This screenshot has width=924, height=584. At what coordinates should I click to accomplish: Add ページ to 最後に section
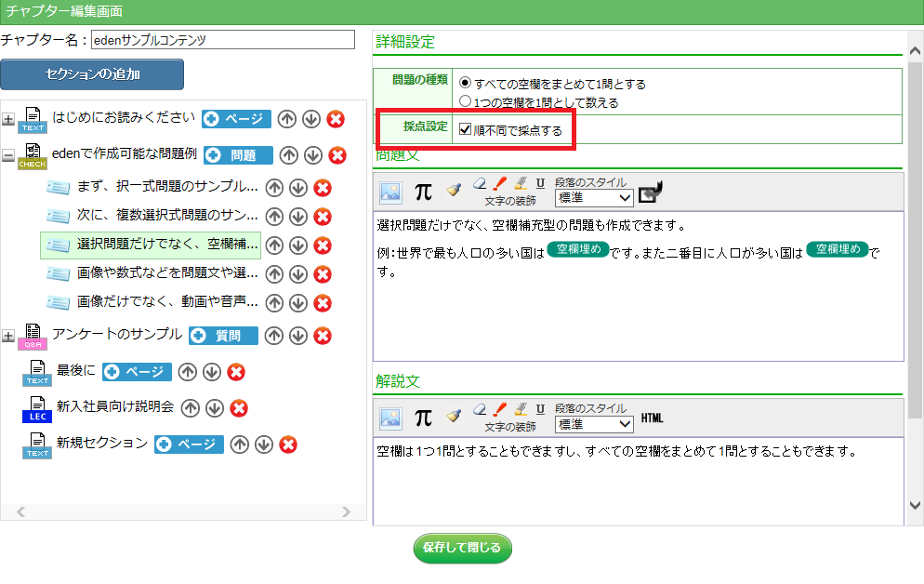pyautogui.click(x=137, y=372)
